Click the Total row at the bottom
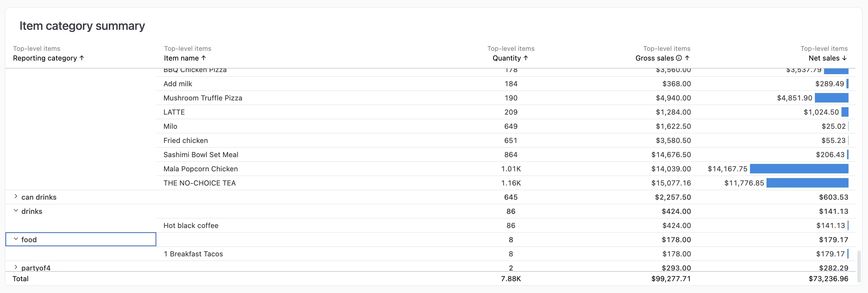The width and height of the screenshot is (868, 293). pyautogui.click(x=21, y=279)
